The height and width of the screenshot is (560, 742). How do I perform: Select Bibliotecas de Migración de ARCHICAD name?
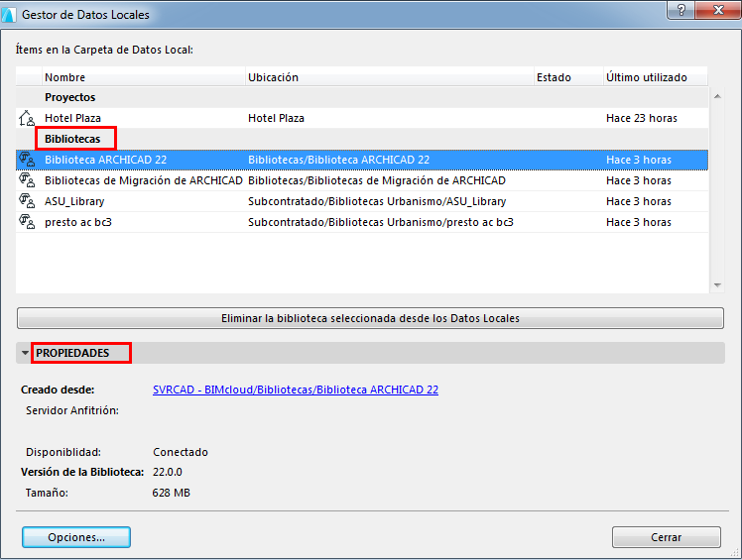tap(144, 180)
